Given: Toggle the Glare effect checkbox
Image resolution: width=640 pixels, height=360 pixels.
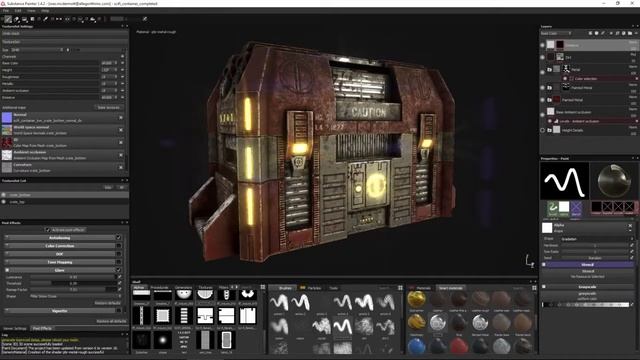Looking at the screenshot, I should coord(118,270).
